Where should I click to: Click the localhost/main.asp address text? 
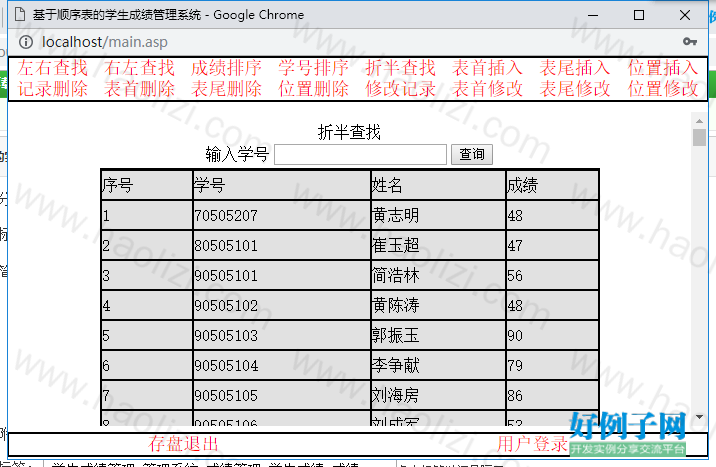(105, 42)
